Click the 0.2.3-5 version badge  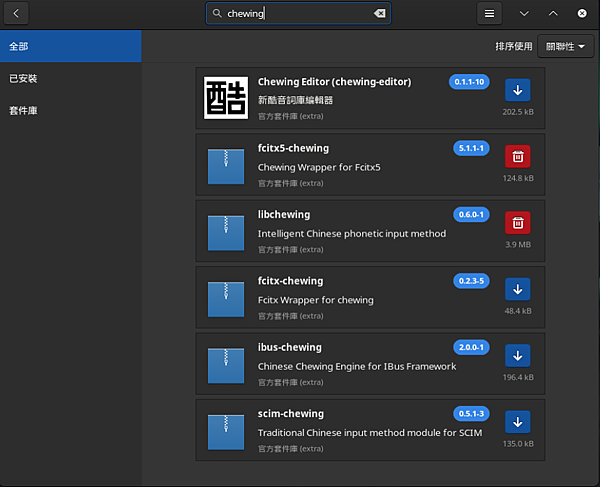pyautogui.click(x=471, y=281)
